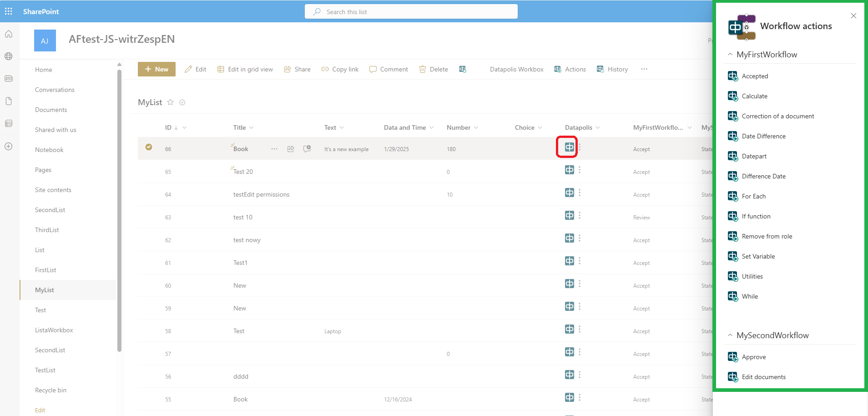Screen dimensions: 868x416
Task: Click the Datapolis icon in the Test 20 row
Action: [x=569, y=170]
